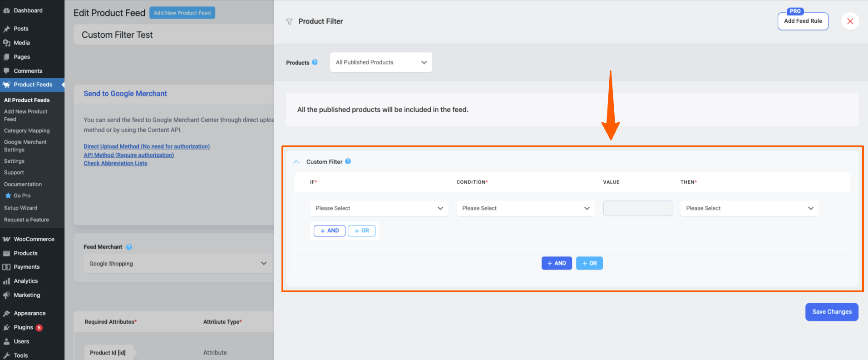Click the Products help tooltip icon
The height and width of the screenshot is (360, 868).
pyautogui.click(x=315, y=62)
